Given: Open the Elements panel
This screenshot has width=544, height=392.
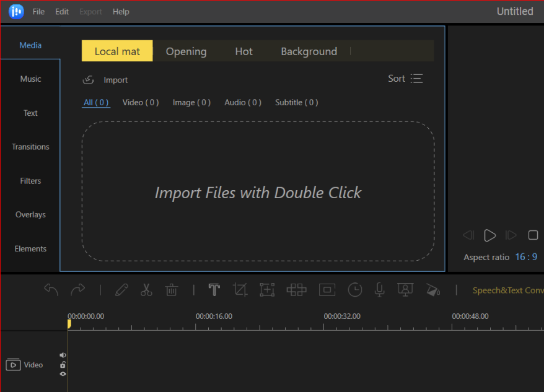Looking at the screenshot, I should pyautogui.click(x=30, y=249).
